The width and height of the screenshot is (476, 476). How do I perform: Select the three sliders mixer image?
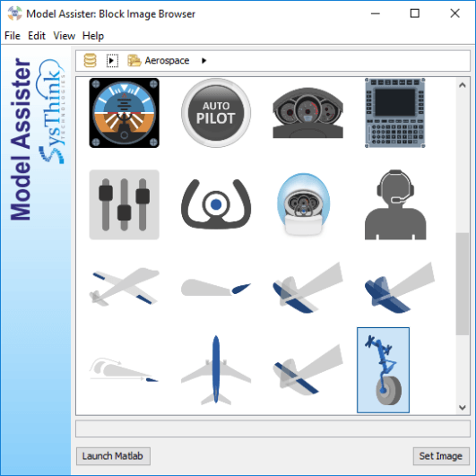[125, 204]
